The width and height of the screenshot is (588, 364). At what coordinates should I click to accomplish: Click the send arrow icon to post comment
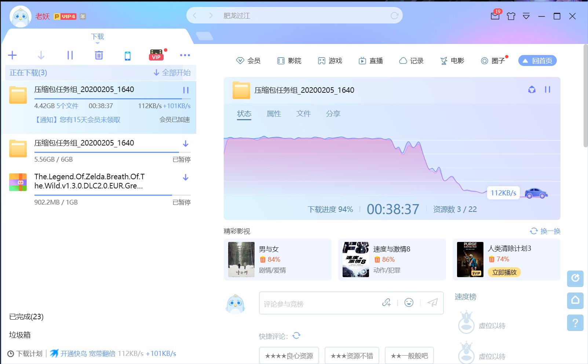pos(432,303)
